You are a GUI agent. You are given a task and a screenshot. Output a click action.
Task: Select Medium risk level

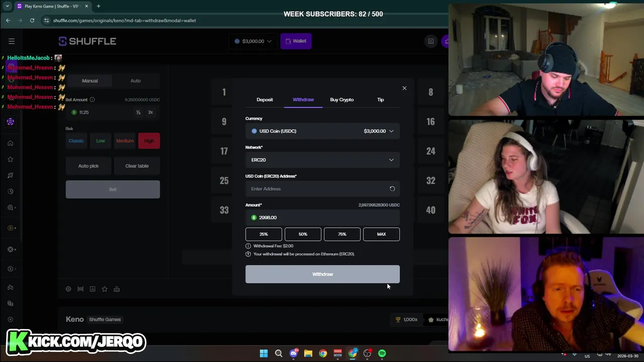pyautogui.click(x=125, y=141)
